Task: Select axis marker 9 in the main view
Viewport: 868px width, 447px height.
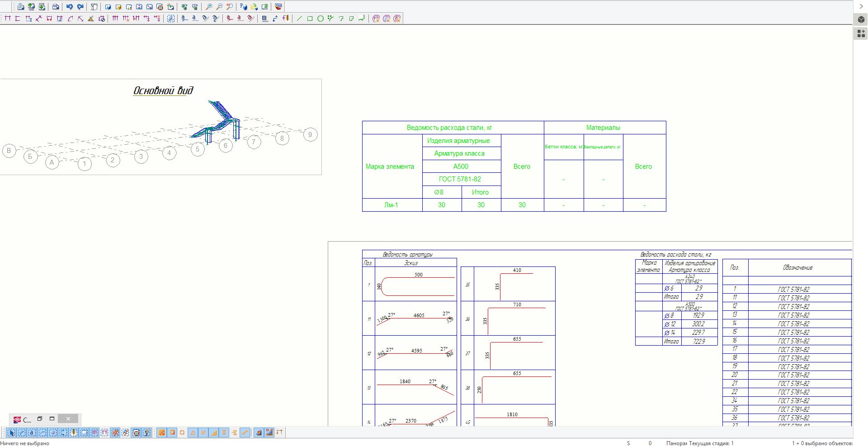Action: [x=310, y=135]
